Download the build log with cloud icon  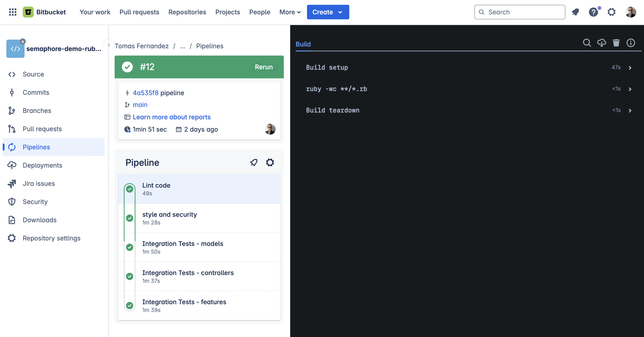click(601, 43)
